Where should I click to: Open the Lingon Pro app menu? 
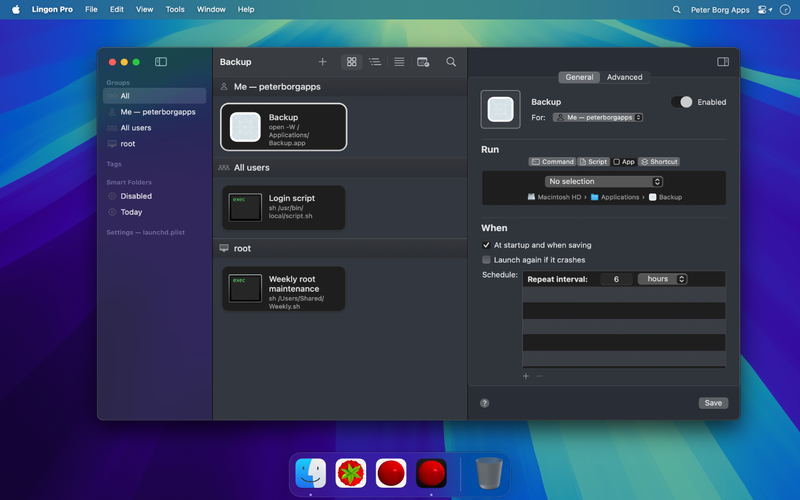tap(52, 10)
